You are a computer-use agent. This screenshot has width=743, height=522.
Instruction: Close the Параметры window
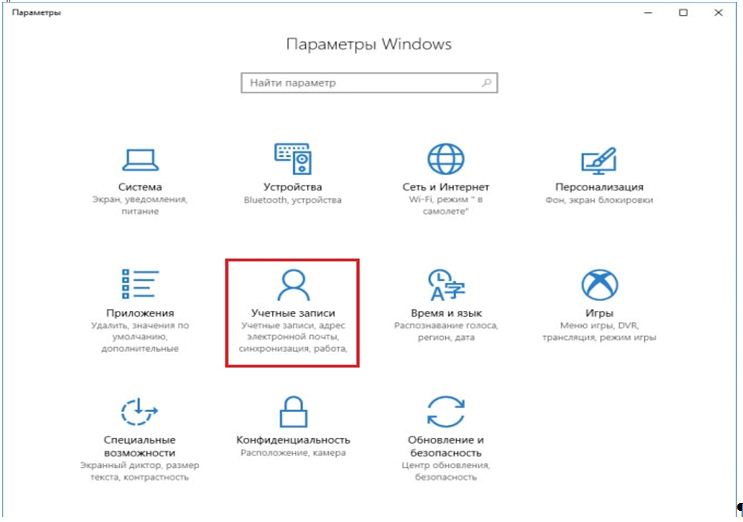click(718, 13)
